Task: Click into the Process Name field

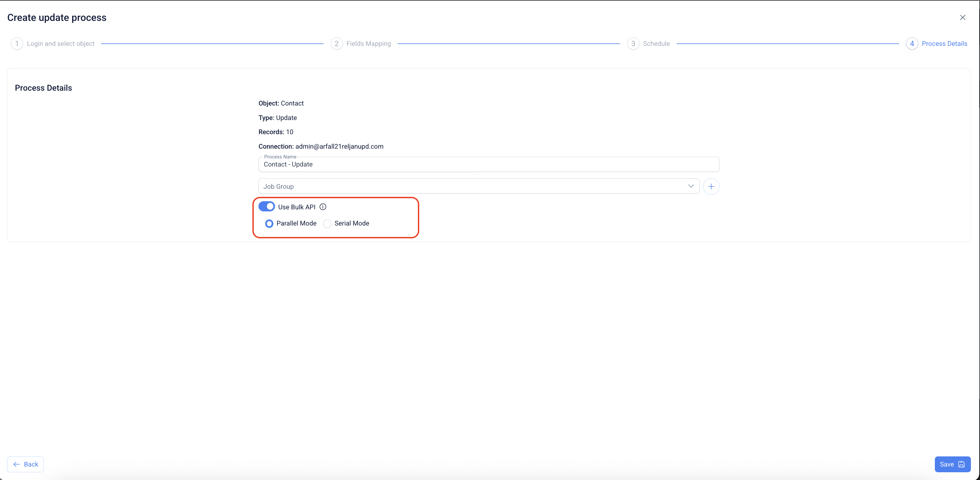Action: [488, 164]
